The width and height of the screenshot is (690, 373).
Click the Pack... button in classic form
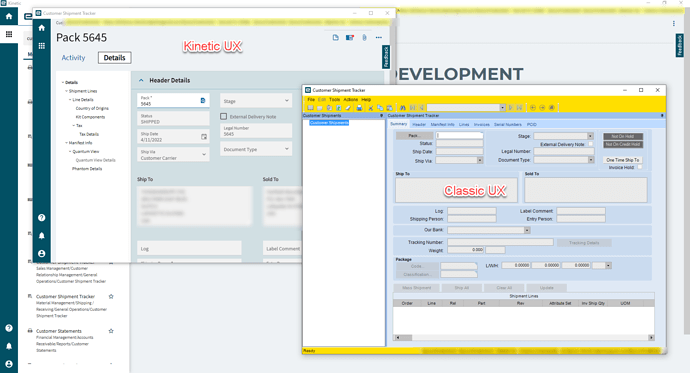pyautogui.click(x=415, y=136)
